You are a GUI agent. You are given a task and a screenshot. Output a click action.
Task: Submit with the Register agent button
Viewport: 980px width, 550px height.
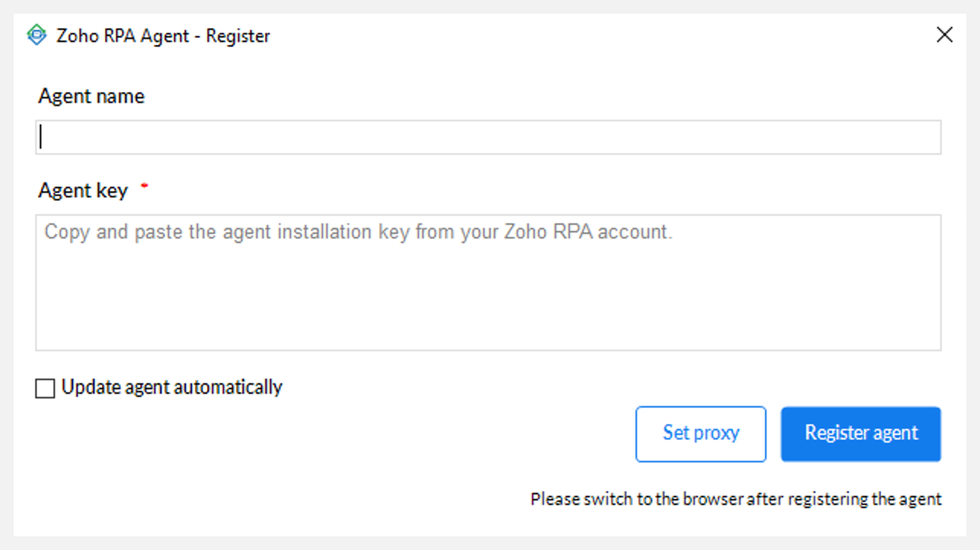861,434
